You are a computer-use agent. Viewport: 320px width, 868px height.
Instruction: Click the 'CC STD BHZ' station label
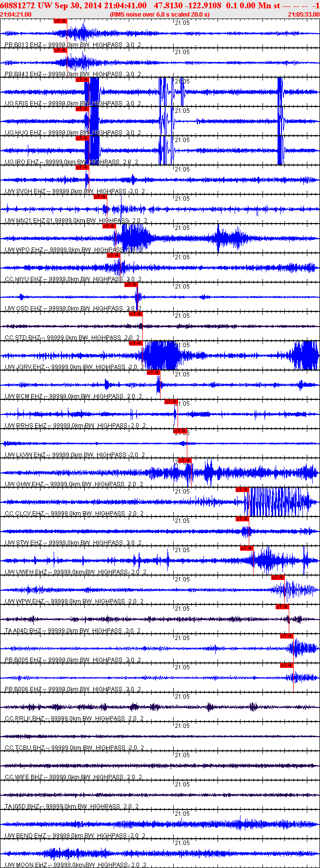(x=22, y=338)
